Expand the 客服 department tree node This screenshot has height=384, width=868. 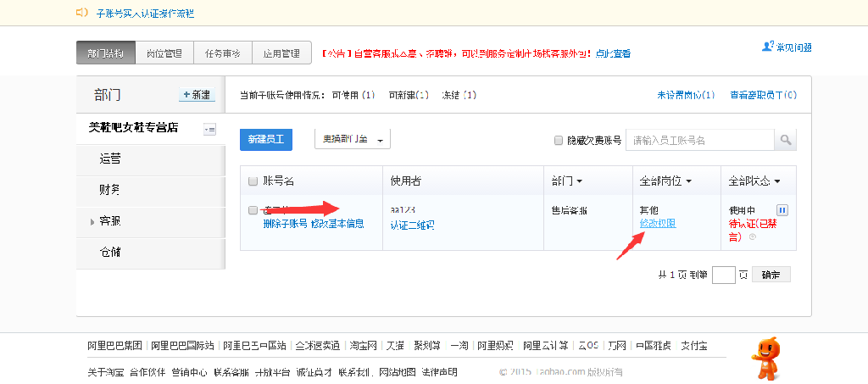point(92,222)
